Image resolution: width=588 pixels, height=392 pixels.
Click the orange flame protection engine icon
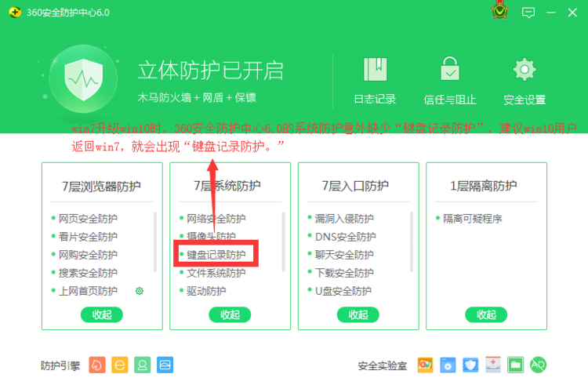pyautogui.click(x=97, y=365)
